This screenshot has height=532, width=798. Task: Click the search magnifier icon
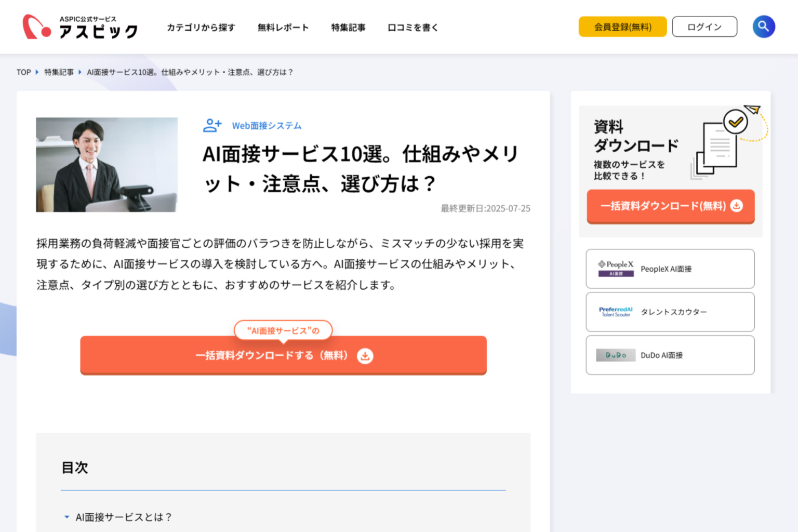click(764, 26)
